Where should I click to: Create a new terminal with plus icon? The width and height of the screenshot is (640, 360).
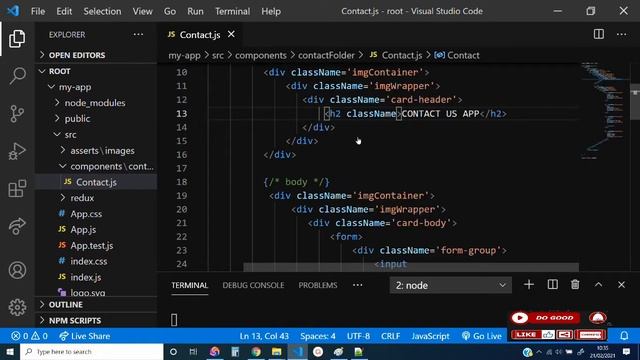point(529,284)
